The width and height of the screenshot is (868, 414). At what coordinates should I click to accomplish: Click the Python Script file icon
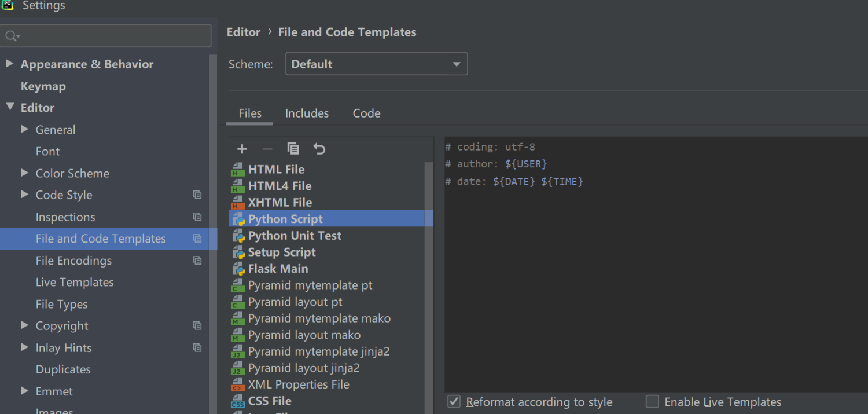[x=238, y=219]
